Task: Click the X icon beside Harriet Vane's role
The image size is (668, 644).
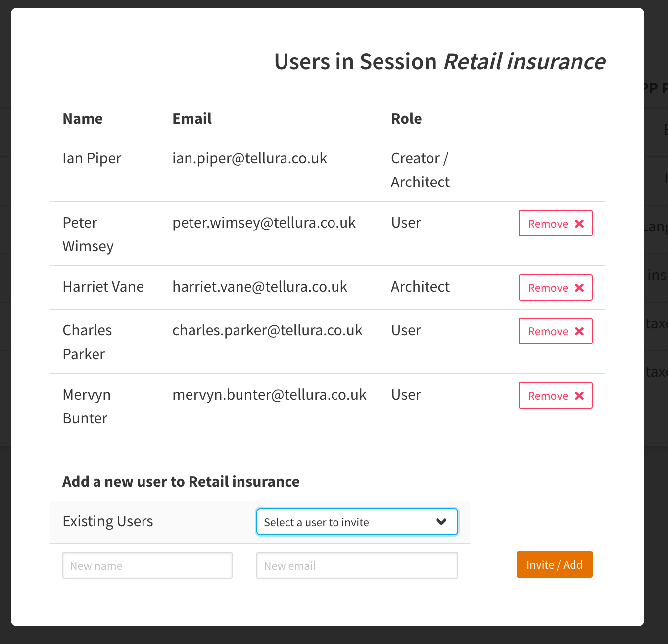Action: click(x=579, y=287)
